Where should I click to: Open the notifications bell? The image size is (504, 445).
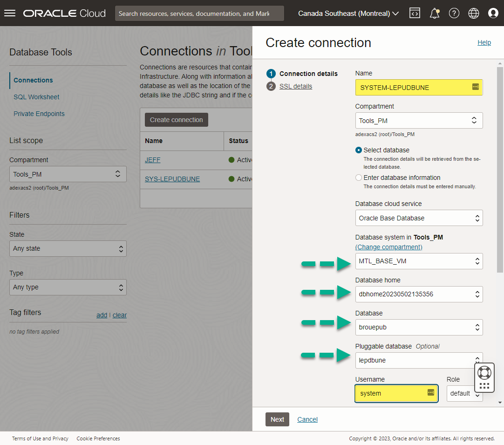(435, 13)
